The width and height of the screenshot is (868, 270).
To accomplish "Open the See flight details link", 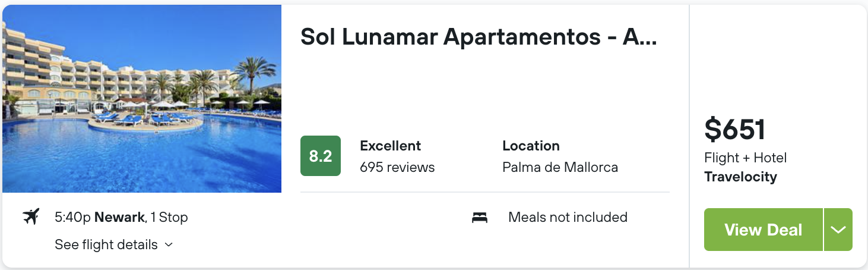I will click(x=106, y=244).
